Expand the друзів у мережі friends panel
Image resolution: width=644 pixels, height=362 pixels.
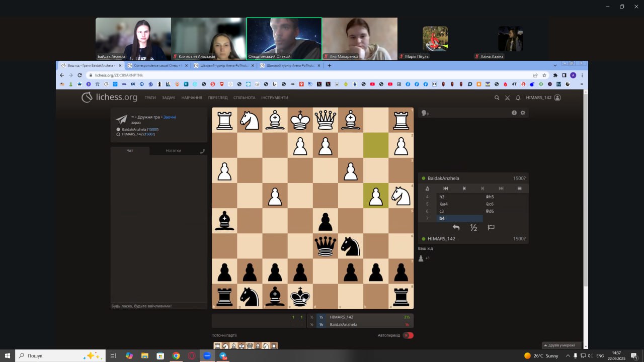tap(562, 345)
